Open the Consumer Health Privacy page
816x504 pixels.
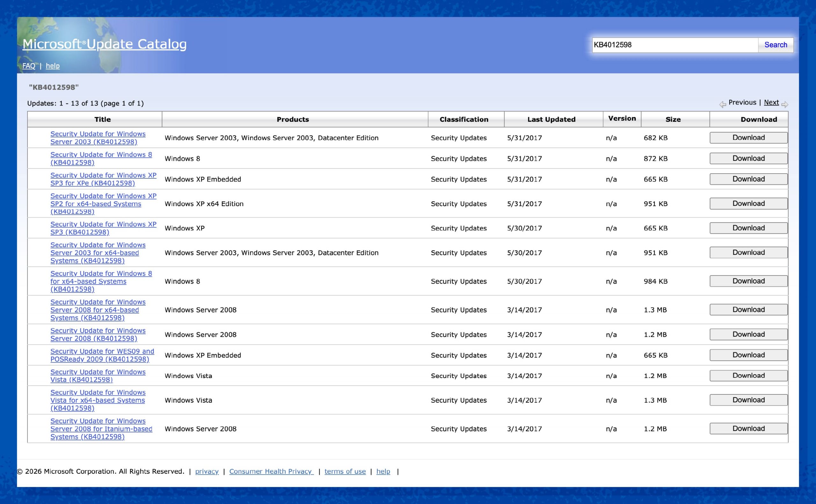pyautogui.click(x=271, y=471)
